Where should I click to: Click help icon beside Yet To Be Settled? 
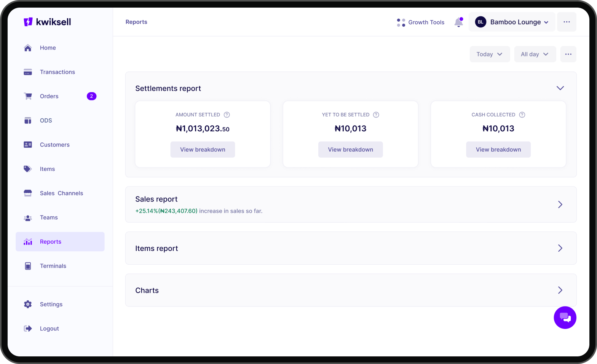coord(376,115)
